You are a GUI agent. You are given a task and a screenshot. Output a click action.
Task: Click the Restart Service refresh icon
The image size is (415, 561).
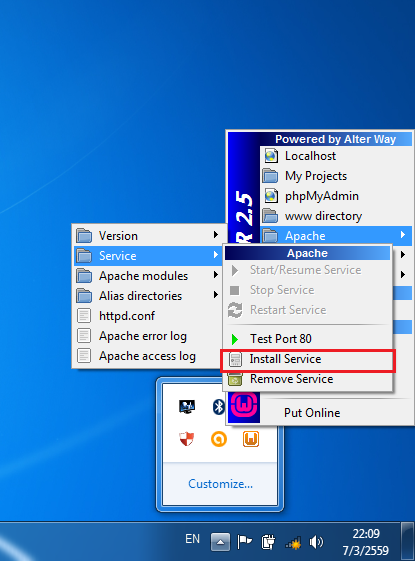pos(235,310)
